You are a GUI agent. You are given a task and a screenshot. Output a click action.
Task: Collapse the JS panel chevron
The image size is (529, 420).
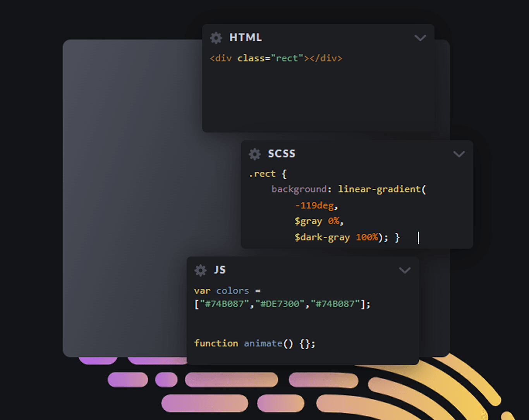click(405, 270)
